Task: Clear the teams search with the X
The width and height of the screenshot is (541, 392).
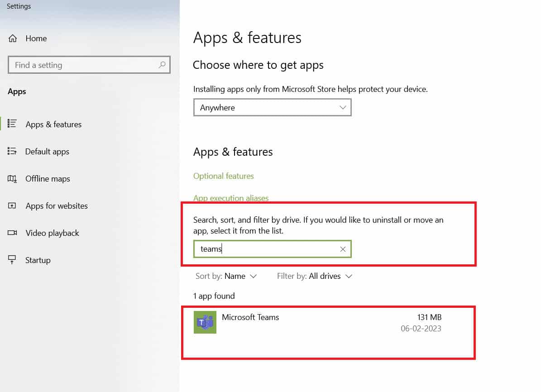Action: pyautogui.click(x=343, y=249)
